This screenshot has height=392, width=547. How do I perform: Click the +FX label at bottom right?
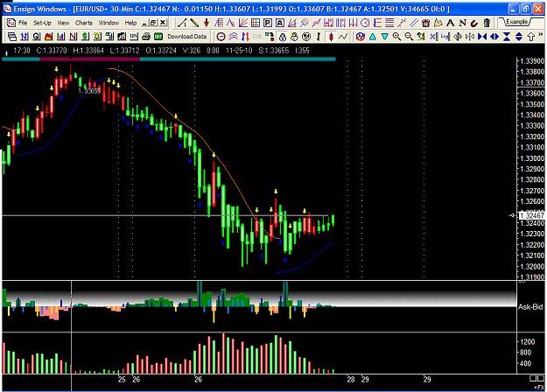pyautogui.click(x=538, y=387)
